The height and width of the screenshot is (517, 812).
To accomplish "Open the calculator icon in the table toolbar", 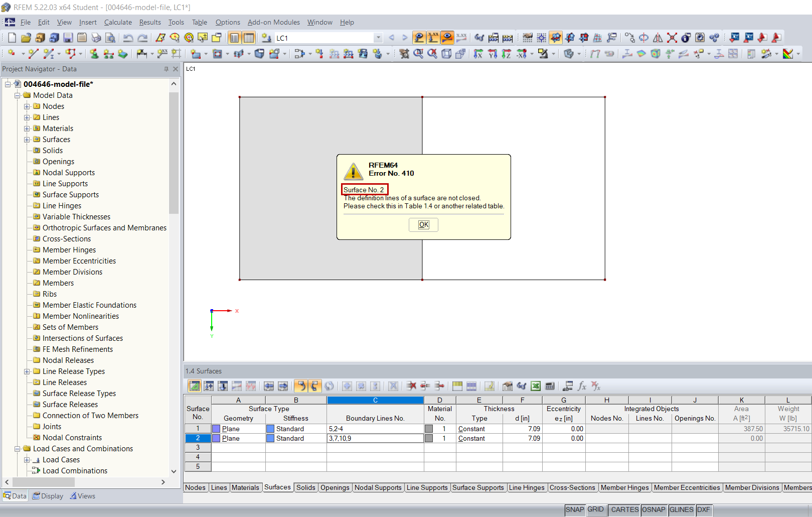I will (x=550, y=386).
